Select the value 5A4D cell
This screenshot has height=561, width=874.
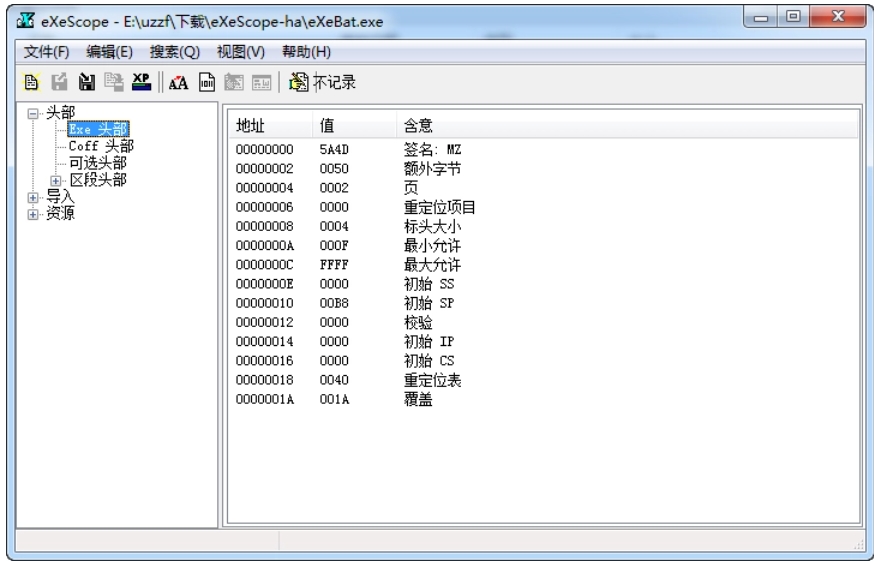(334, 149)
